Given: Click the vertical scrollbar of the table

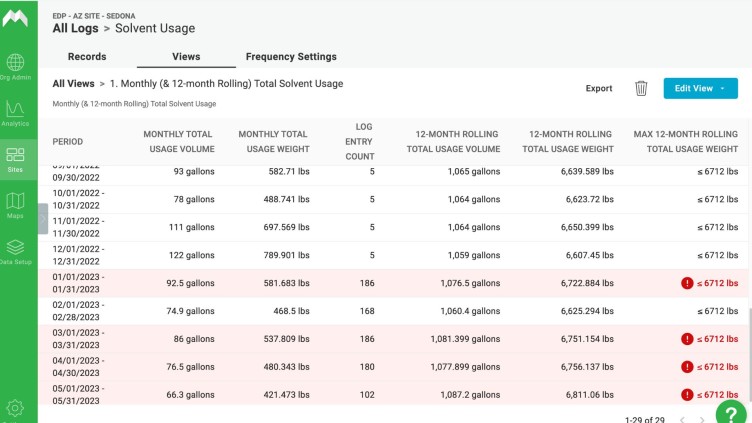Looking at the screenshot, I should click(x=750, y=354).
